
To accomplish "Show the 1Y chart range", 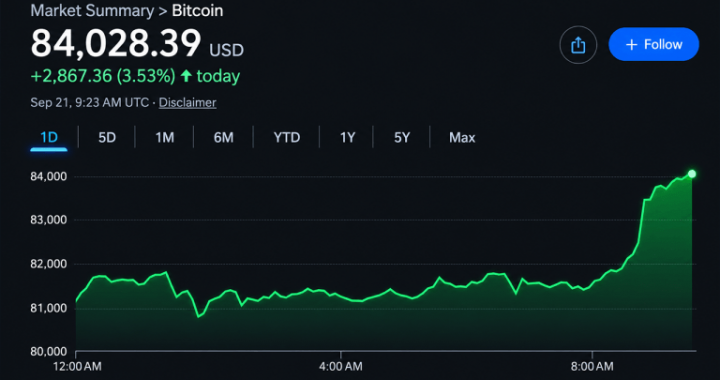I will 348,138.
